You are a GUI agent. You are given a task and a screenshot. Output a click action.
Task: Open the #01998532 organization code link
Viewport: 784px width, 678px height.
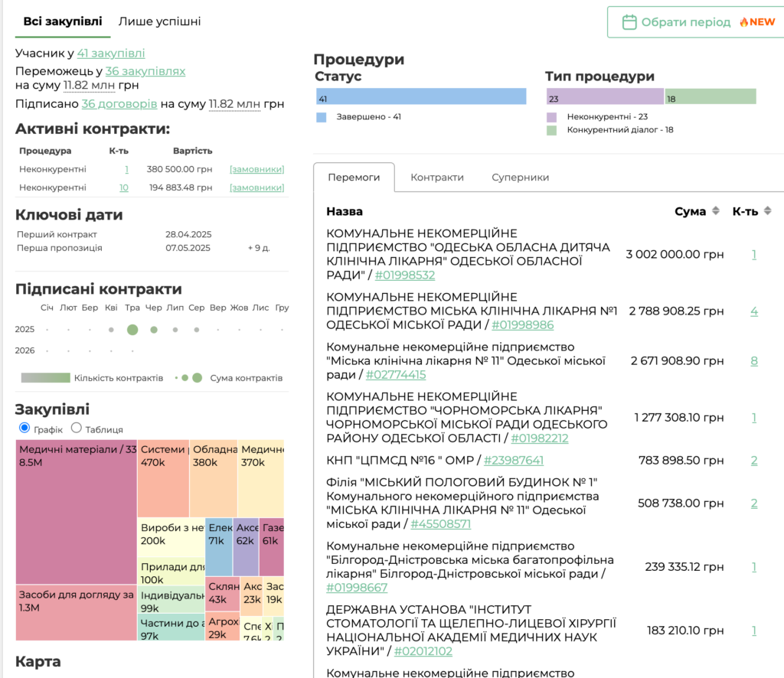(x=405, y=275)
